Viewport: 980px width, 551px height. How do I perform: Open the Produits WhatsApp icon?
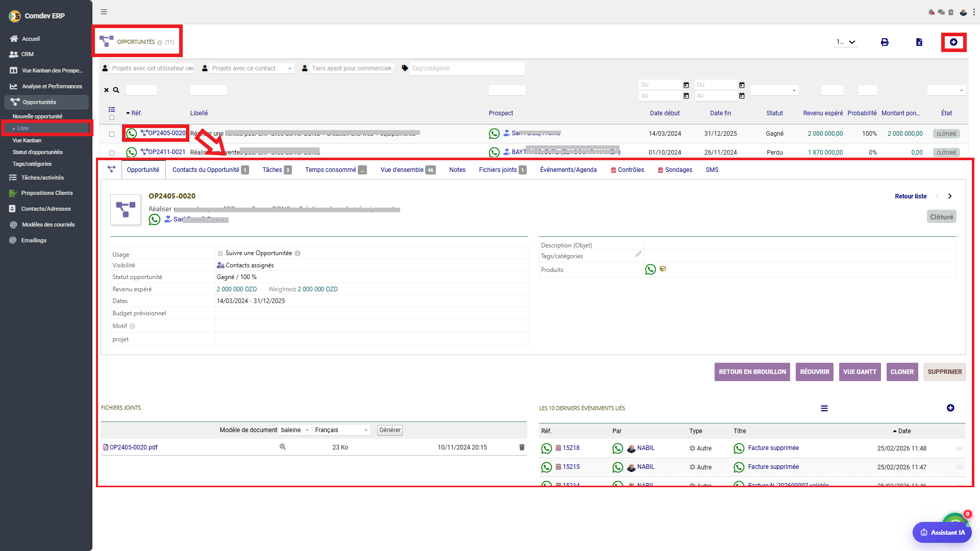(650, 269)
